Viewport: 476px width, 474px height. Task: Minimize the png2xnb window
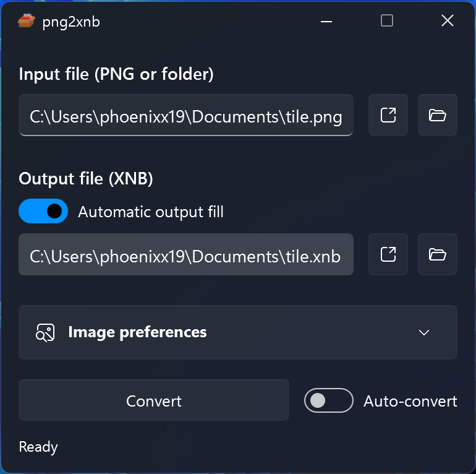click(x=327, y=21)
